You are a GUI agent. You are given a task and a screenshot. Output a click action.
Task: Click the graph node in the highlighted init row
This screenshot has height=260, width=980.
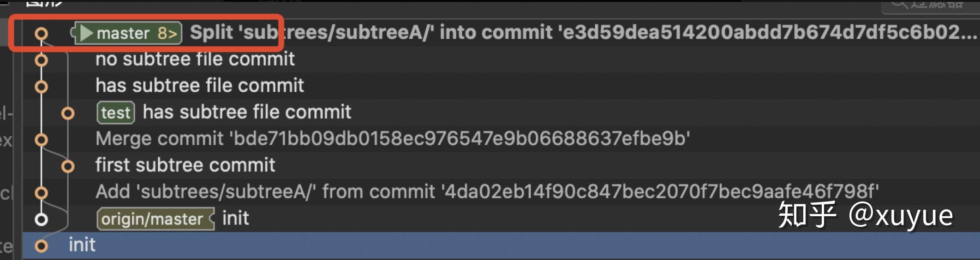pos(41,246)
